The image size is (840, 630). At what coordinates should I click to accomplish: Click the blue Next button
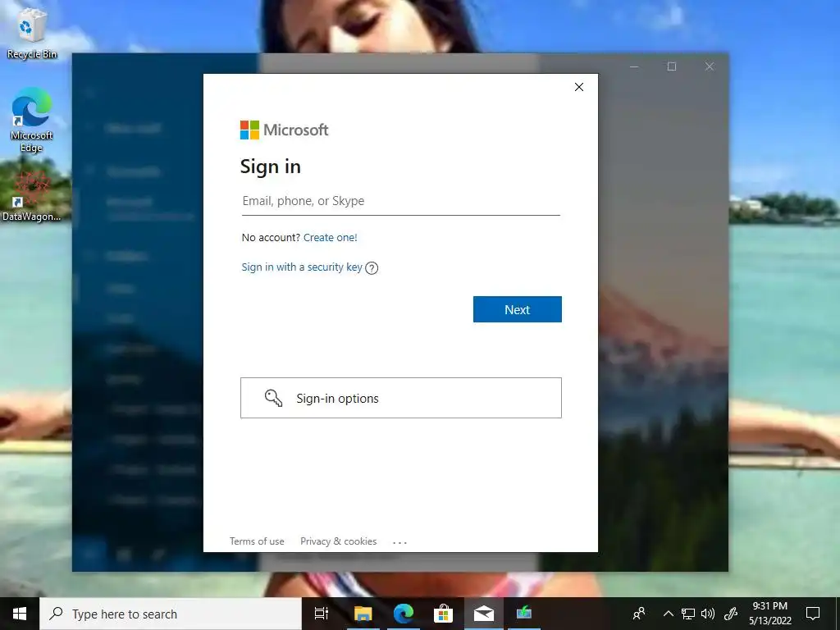point(517,309)
